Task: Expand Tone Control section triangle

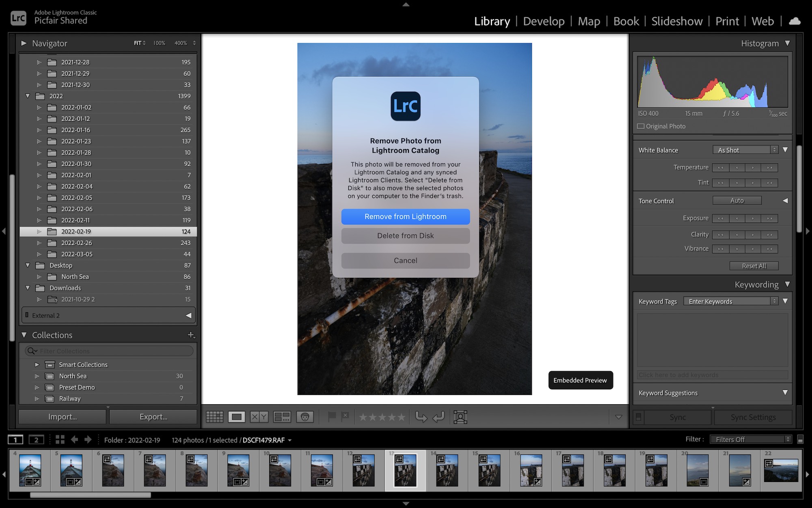Action: 785,201
